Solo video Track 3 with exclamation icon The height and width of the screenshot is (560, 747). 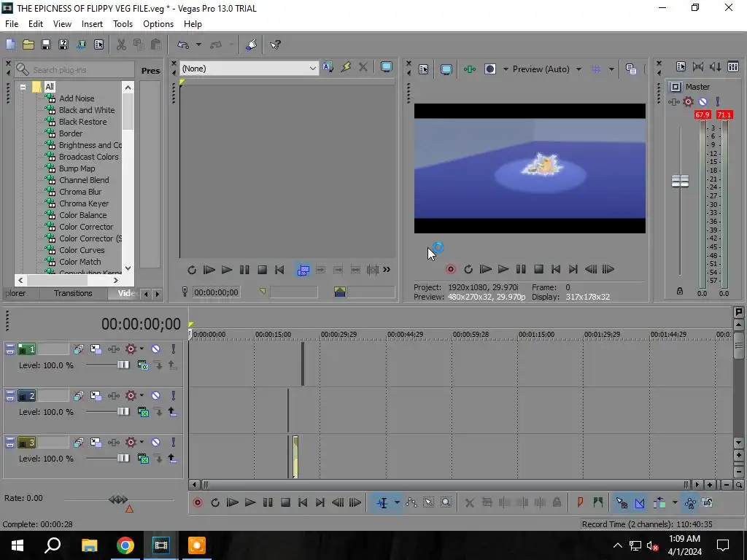[174, 443]
